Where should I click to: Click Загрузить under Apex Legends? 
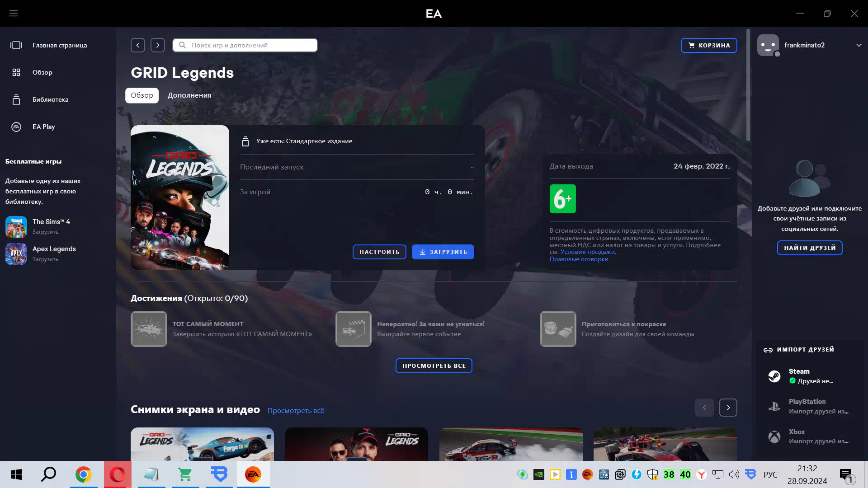click(x=45, y=259)
